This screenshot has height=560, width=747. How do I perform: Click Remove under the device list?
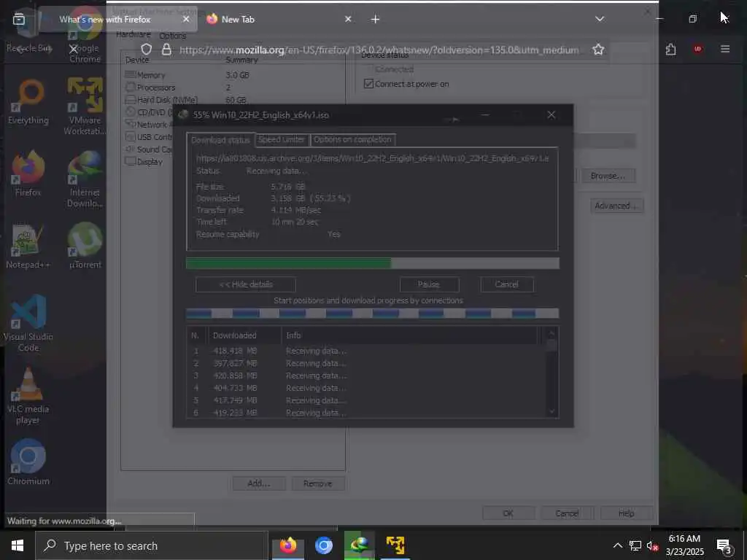click(x=318, y=483)
